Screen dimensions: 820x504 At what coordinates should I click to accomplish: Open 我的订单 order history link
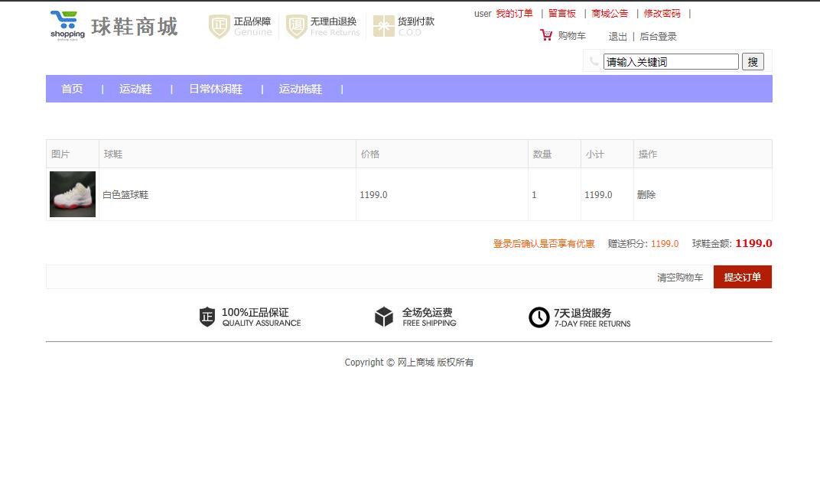514,13
